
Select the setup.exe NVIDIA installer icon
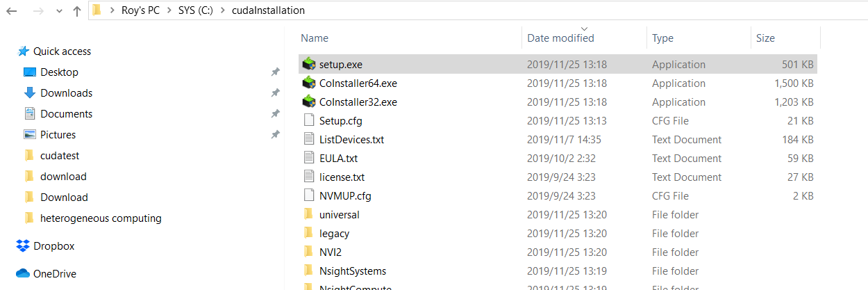click(x=309, y=64)
